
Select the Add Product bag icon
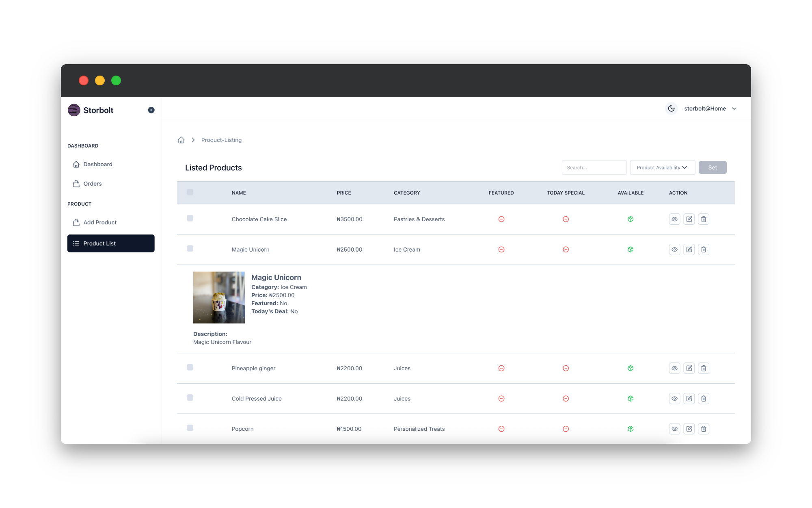tap(76, 222)
